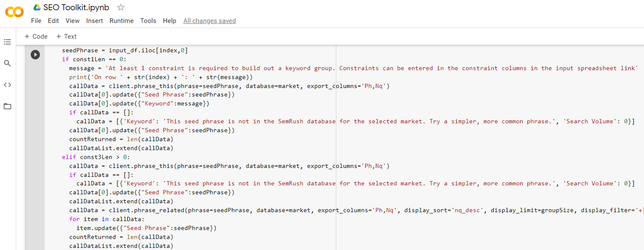
Task: Open the Runtime menu
Action: click(121, 21)
